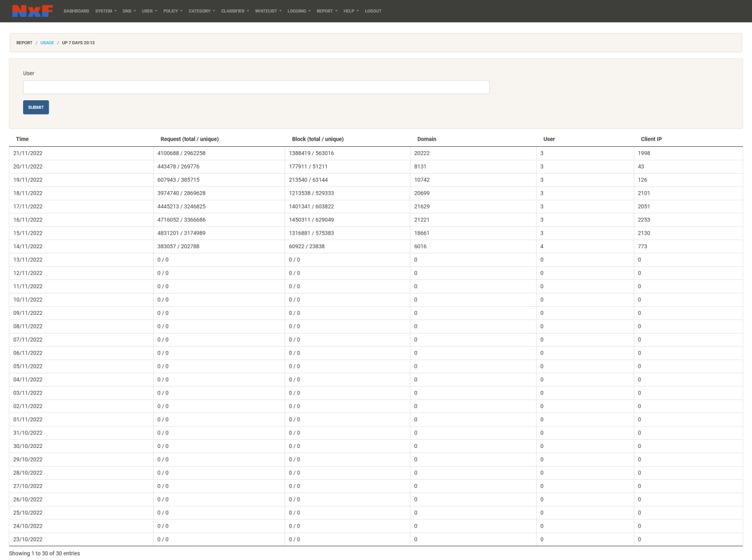Image resolution: width=752 pixels, height=560 pixels.
Task: Open the Category dropdown menu
Action: coord(202,11)
